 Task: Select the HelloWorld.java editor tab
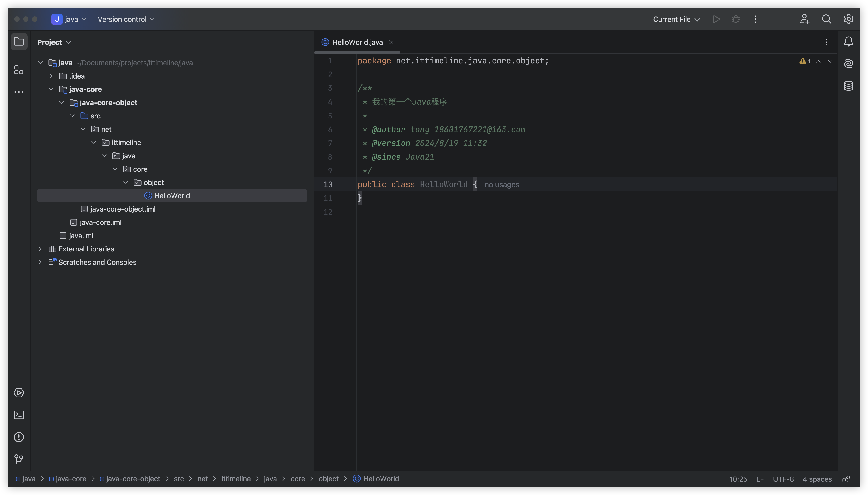[x=357, y=42]
